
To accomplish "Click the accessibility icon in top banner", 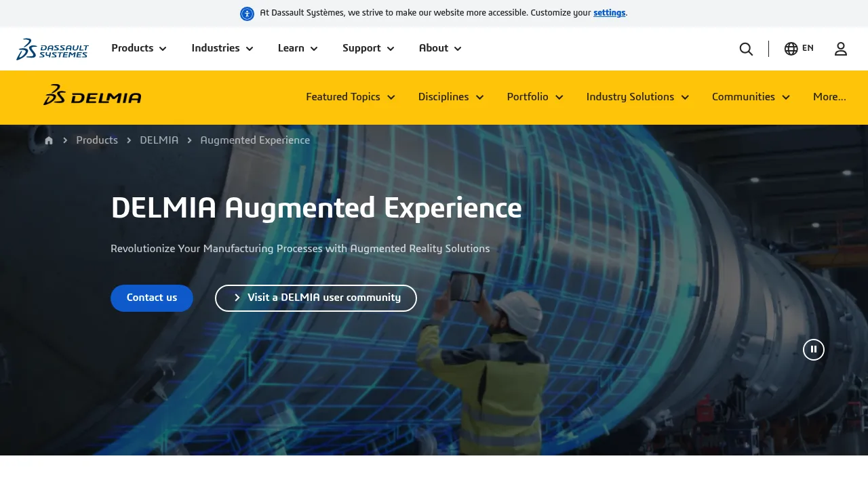I will 247,14.
